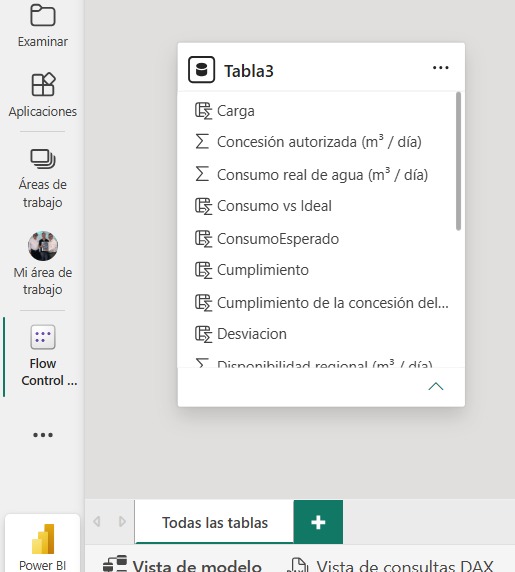
Task: Select the Flow Control workspace icon
Action: 43,337
